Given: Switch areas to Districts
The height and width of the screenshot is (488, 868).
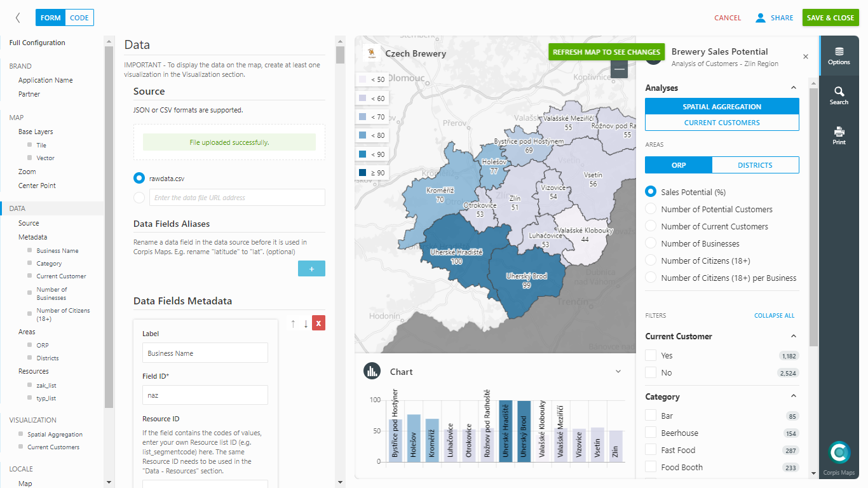Looking at the screenshot, I should [755, 165].
